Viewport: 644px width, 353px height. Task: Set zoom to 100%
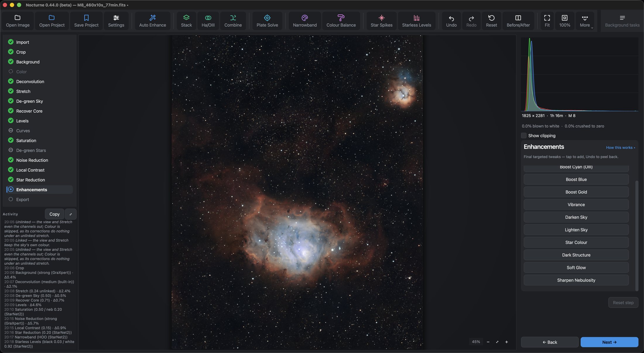564,21
